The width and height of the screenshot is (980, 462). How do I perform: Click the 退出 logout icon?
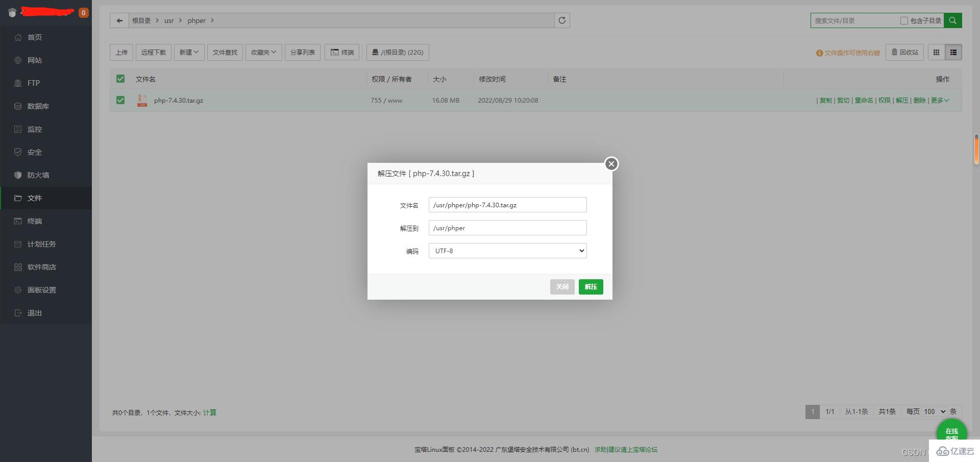tap(18, 313)
